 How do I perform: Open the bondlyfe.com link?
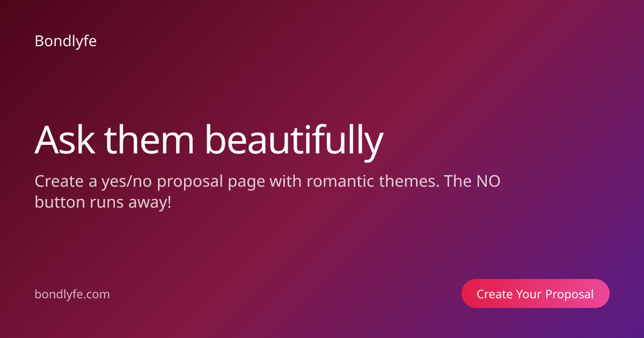point(72,294)
